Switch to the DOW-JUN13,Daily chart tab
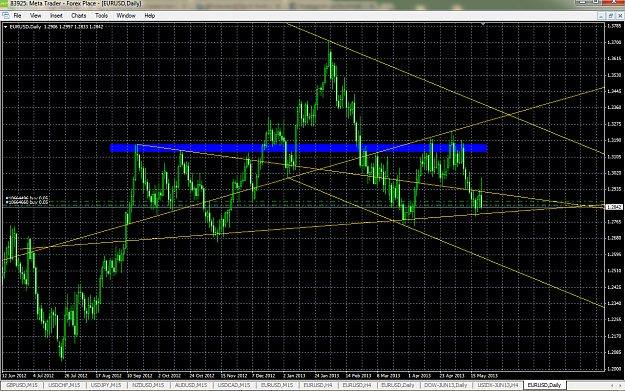The width and height of the screenshot is (625, 391). tap(446, 385)
